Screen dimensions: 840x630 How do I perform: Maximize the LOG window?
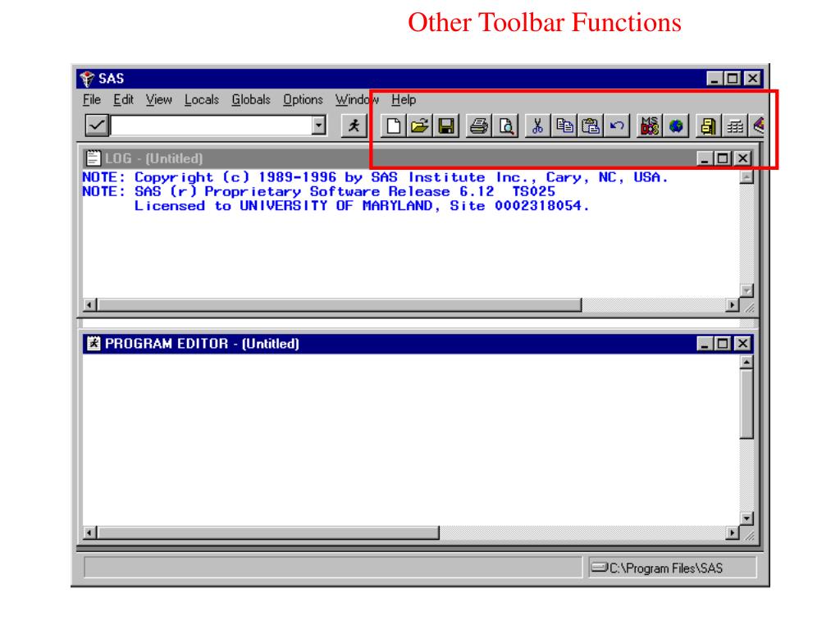pos(724,158)
